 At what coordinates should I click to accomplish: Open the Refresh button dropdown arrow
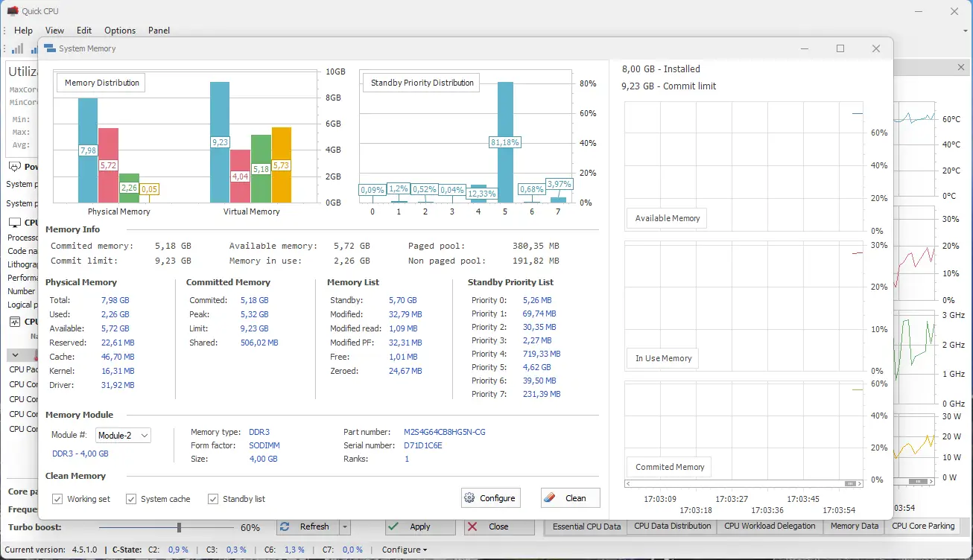pos(344,527)
